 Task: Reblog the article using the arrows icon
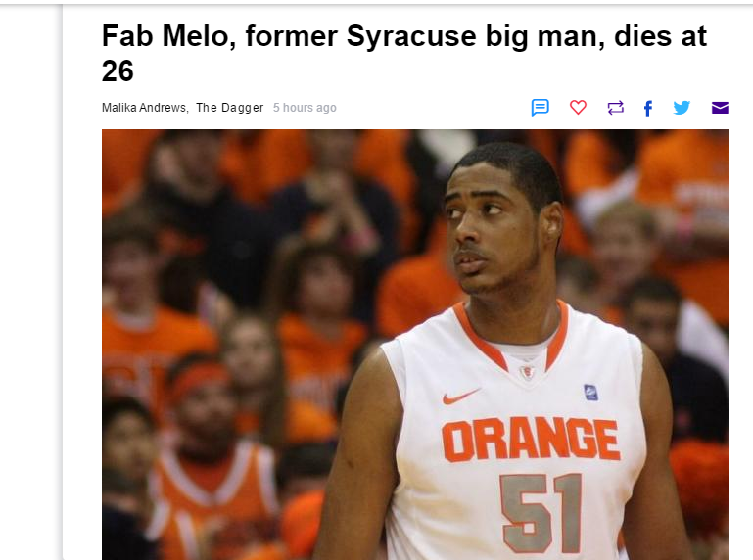615,108
